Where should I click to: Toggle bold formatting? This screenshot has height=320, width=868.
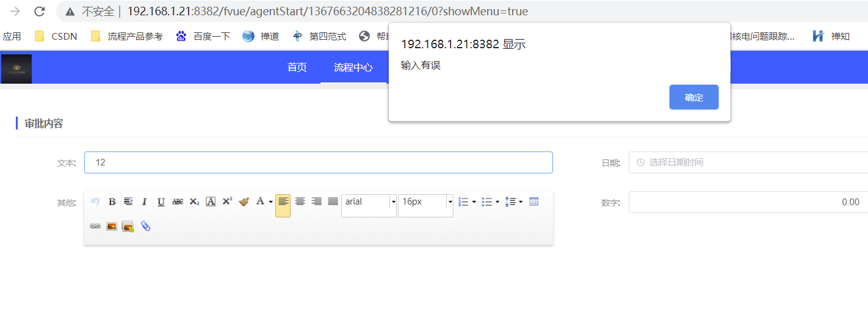click(112, 202)
